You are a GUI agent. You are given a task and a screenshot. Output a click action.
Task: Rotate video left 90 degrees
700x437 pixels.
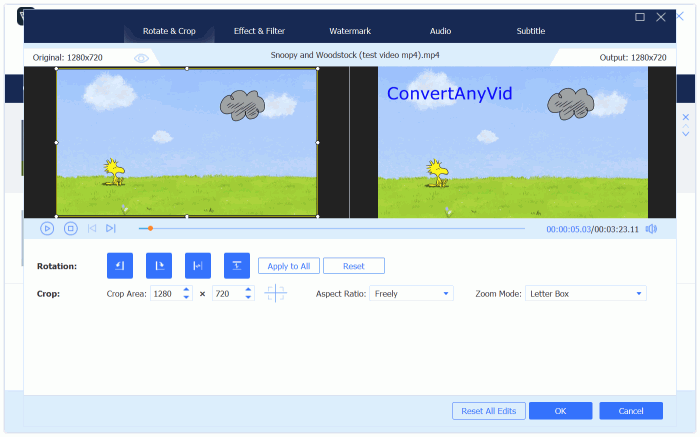[120, 266]
